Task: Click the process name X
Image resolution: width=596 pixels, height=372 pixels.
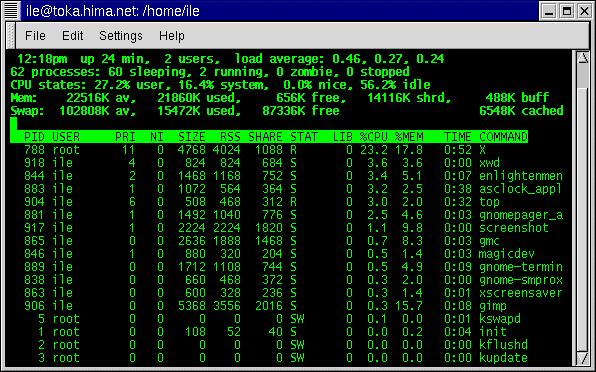Action: (482, 150)
